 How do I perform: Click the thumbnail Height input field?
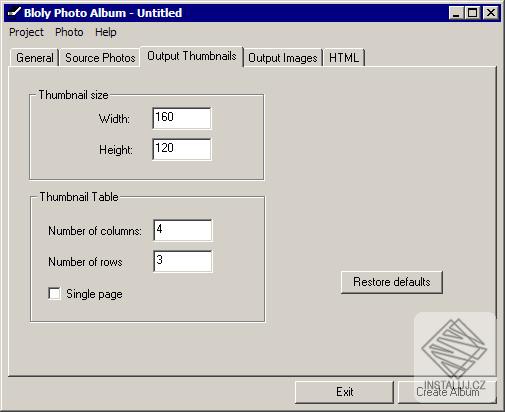pos(182,149)
